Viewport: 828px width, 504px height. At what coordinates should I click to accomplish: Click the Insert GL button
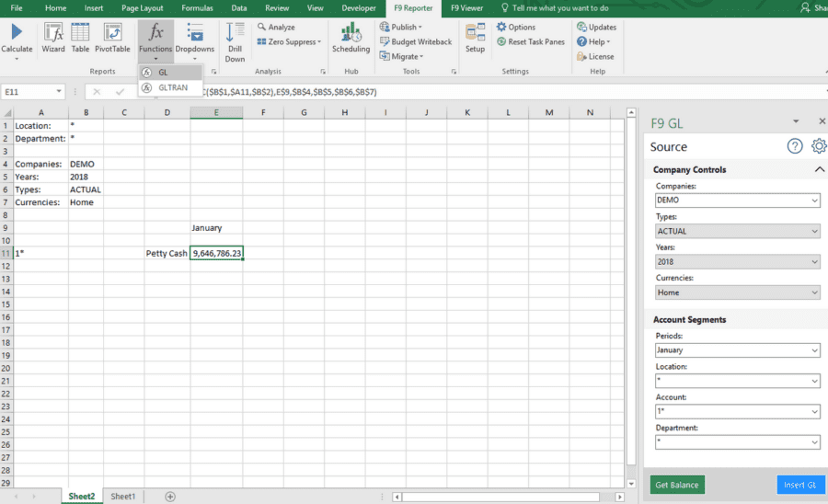pos(800,485)
